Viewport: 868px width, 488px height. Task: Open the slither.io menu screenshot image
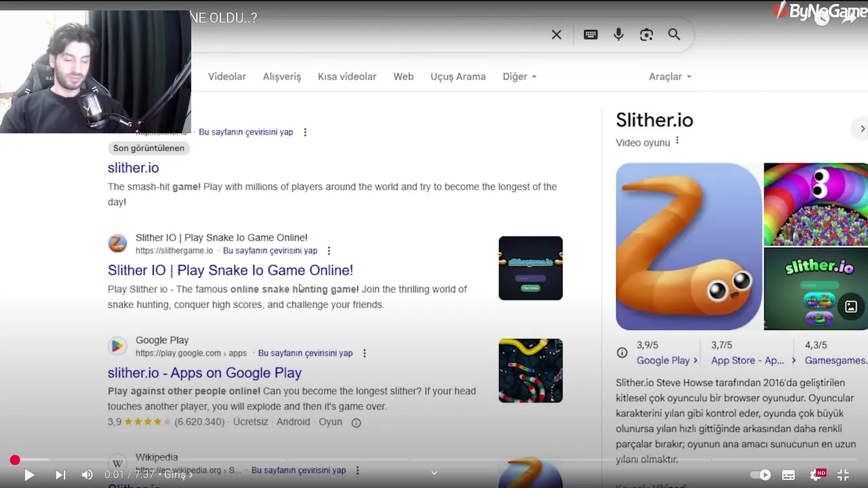(816, 289)
